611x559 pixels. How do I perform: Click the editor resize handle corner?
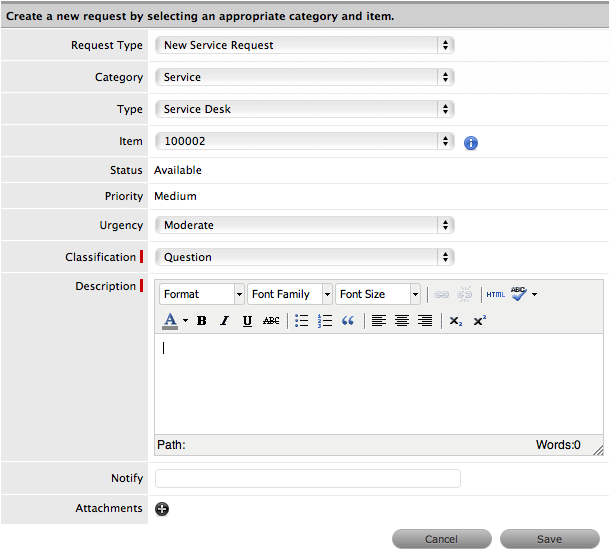click(x=598, y=450)
